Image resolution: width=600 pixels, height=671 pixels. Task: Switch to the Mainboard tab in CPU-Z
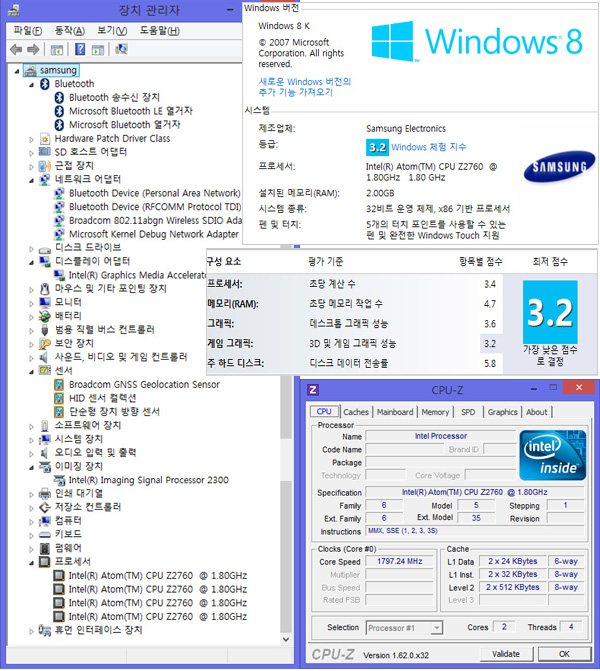pyautogui.click(x=395, y=412)
